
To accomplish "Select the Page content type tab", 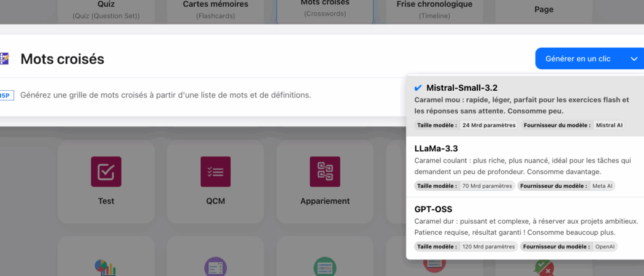I will click(543, 9).
